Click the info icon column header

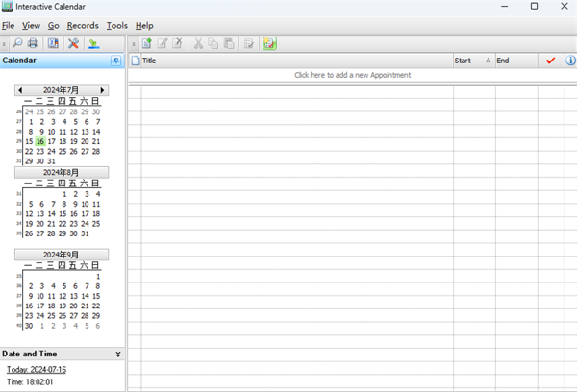coord(571,61)
